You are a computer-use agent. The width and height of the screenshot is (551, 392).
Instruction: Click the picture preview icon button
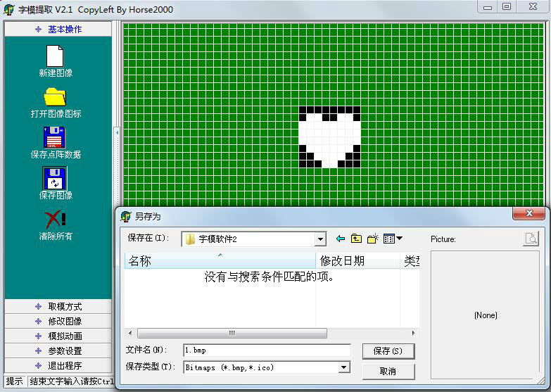tap(531, 239)
